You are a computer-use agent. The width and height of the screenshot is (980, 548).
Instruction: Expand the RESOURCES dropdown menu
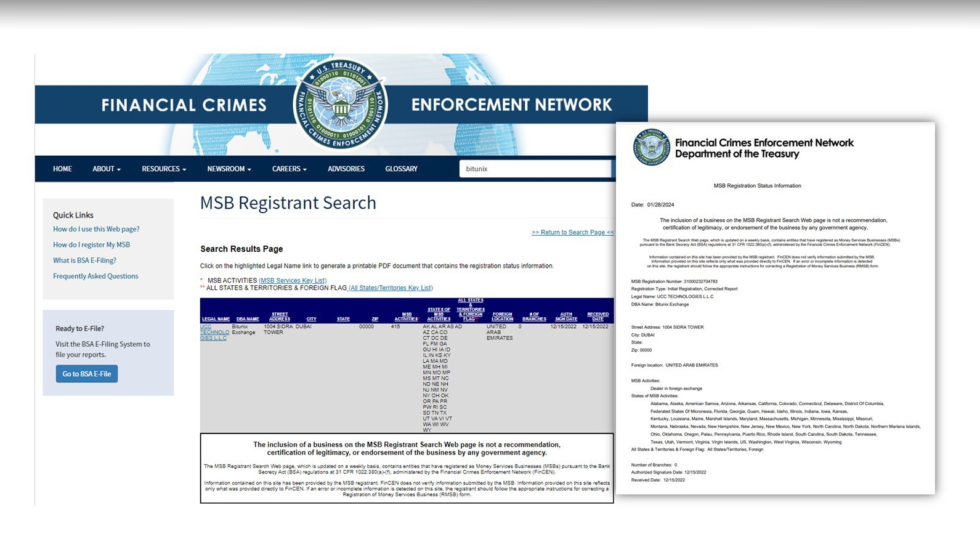pyautogui.click(x=164, y=169)
